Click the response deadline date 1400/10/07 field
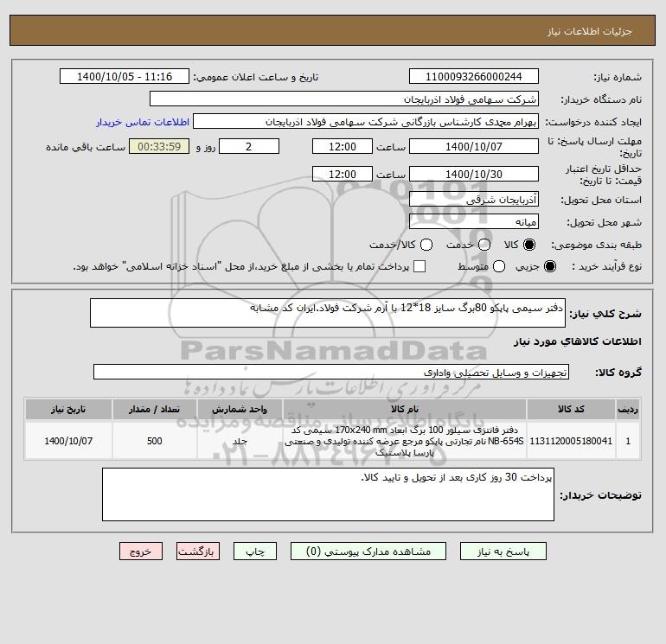Viewport: 666px width, 644px height. pos(474,146)
